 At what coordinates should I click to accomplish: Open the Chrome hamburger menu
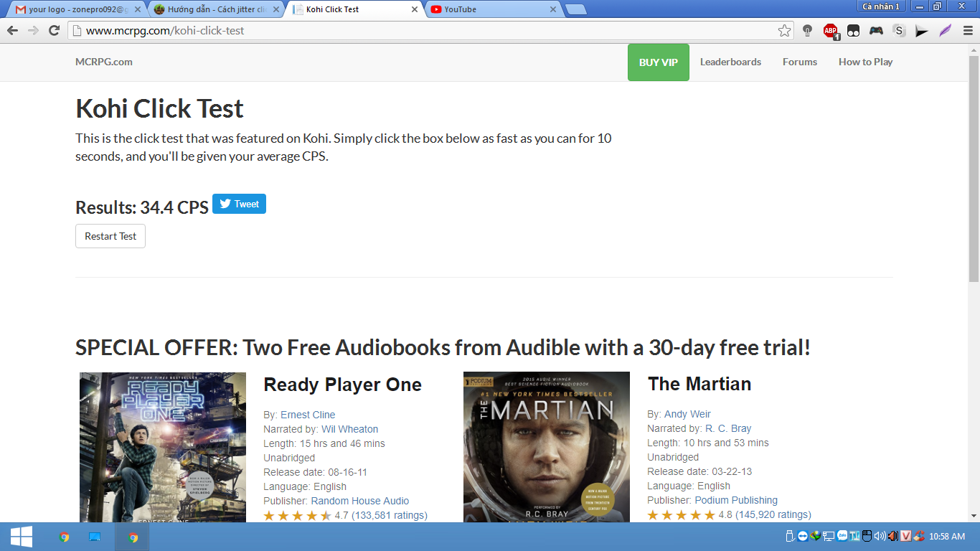(967, 31)
